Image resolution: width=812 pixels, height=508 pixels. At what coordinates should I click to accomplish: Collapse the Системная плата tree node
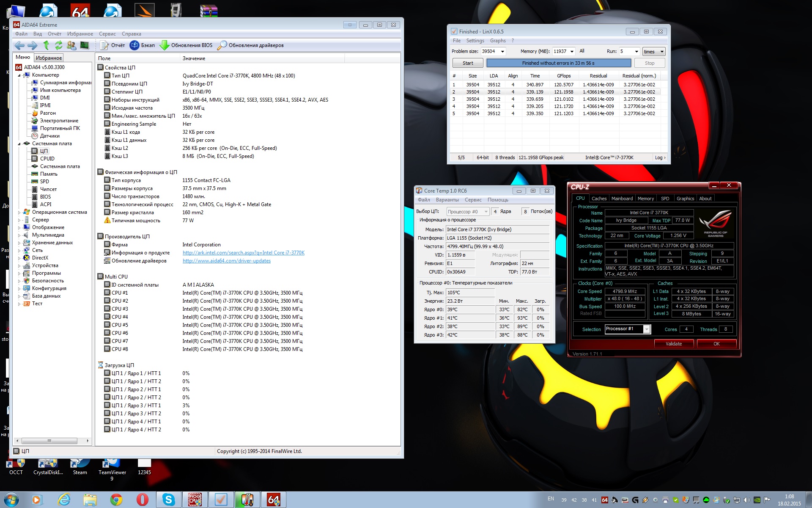(x=19, y=144)
